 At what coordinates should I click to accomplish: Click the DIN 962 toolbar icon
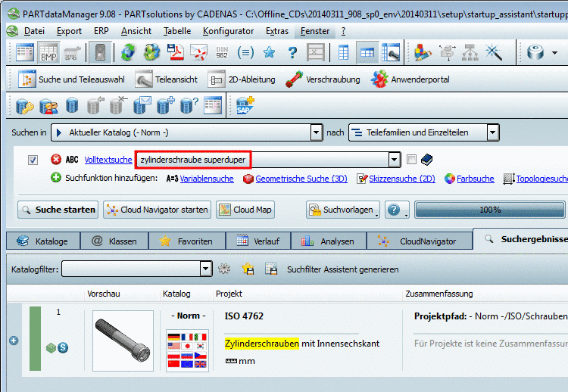click(222, 52)
